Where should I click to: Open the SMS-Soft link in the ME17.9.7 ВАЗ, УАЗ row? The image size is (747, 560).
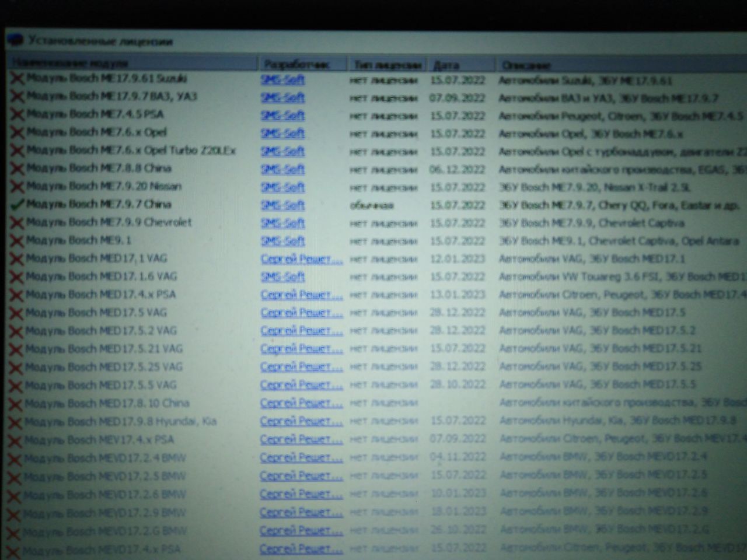[x=282, y=97]
